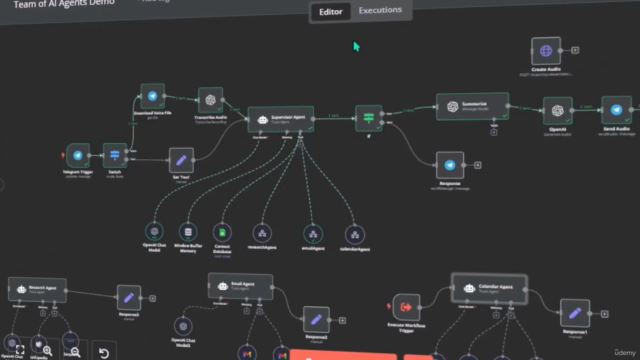Switch to the Editor tab
Image resolution: width=640 pixels, height=360 pixels.
pyautogui.click(x=331, y=12)
